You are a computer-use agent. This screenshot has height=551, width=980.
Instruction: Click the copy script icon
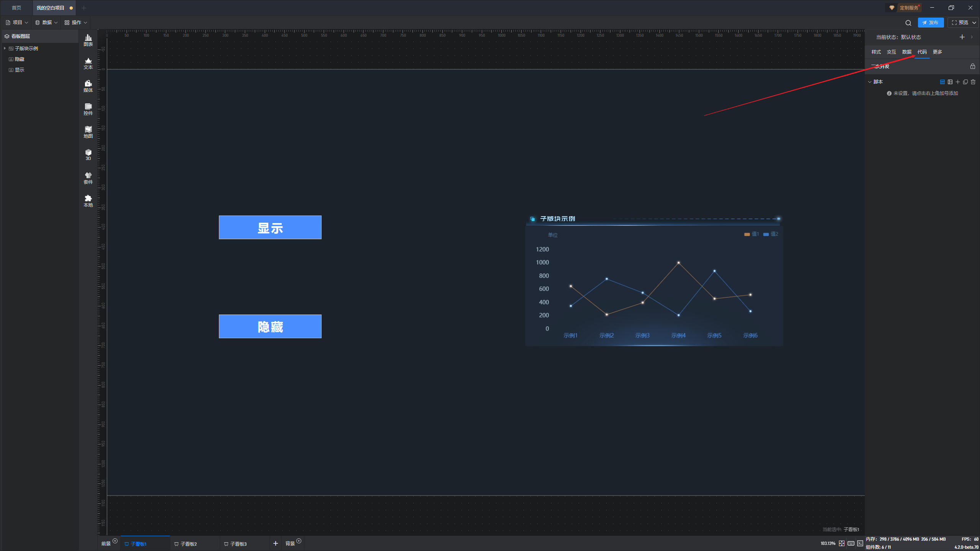(965, 82)
